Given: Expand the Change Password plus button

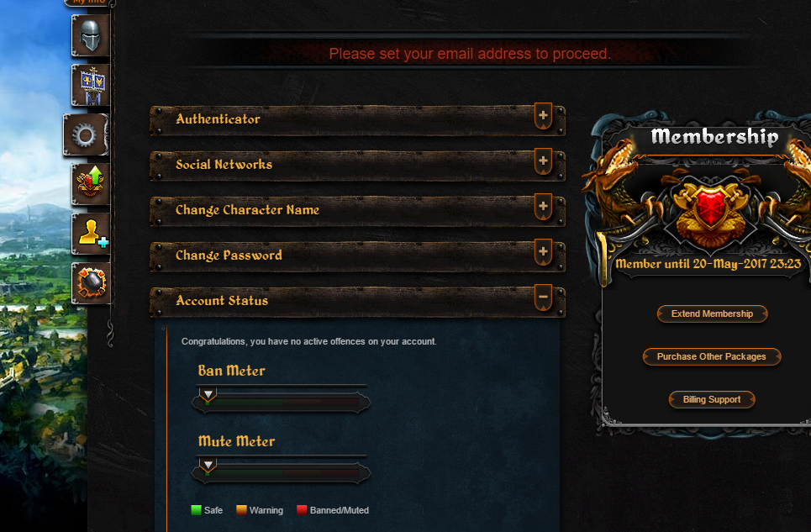Looking at the screenshot, I should [x=543, y=252].
